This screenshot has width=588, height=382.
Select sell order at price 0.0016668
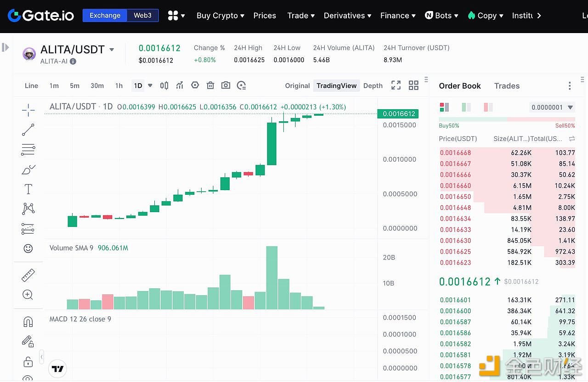tap(507, 152)
